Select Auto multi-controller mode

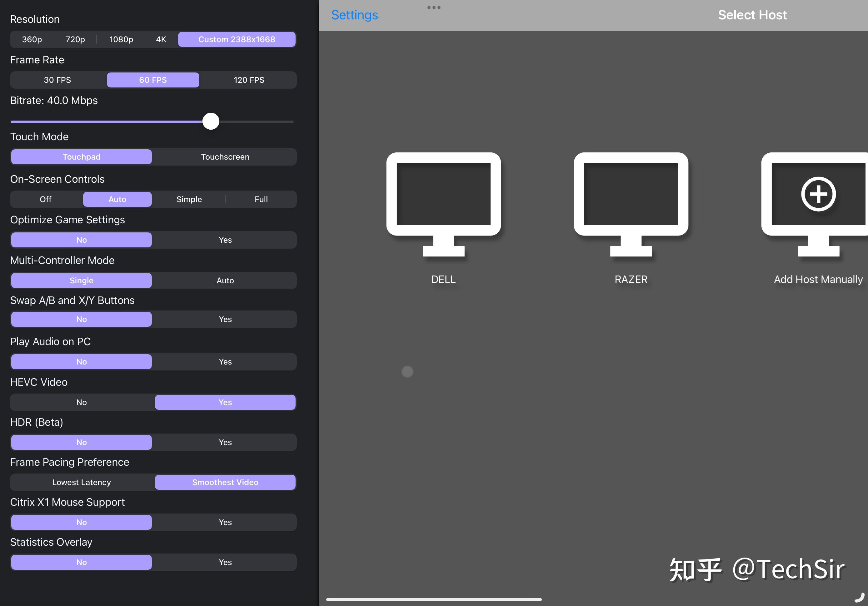225,281
